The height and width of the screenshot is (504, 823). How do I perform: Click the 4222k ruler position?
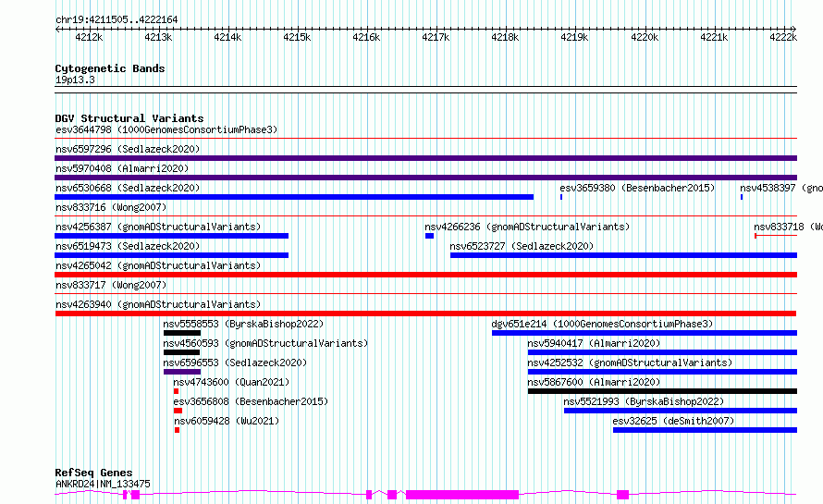coord(783,37)
